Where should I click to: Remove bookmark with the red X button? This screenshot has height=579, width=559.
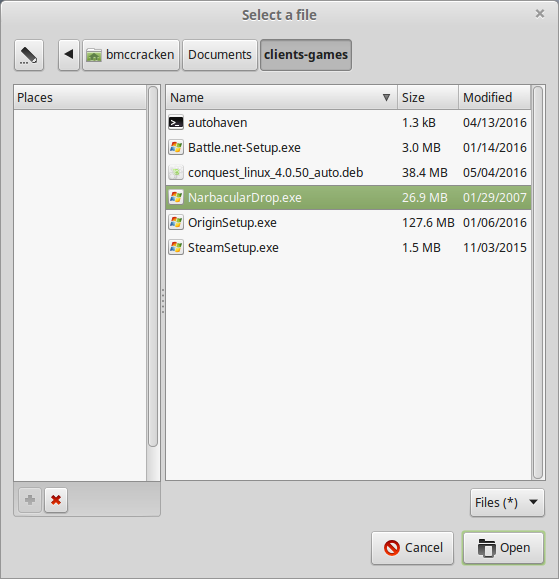[x=56, y=500]
